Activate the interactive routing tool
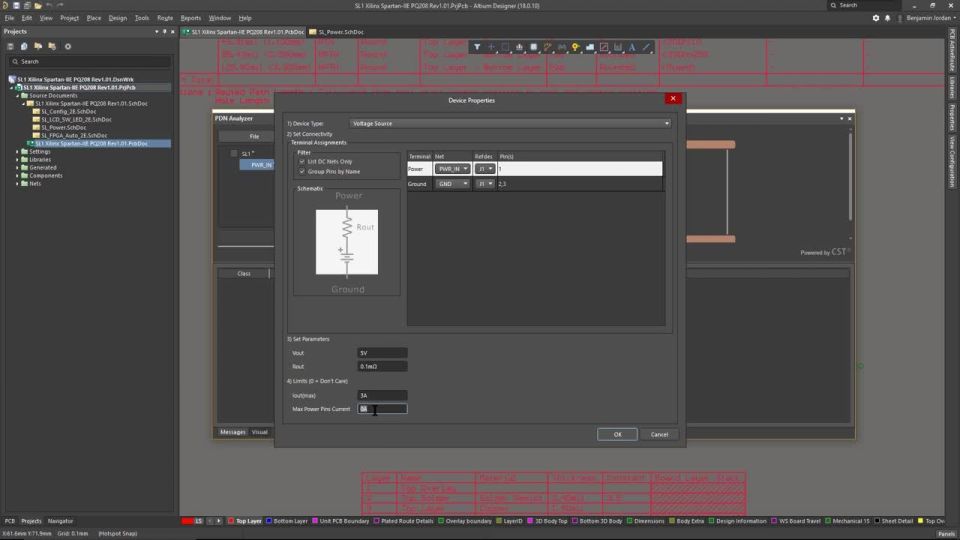 (547, 47)
